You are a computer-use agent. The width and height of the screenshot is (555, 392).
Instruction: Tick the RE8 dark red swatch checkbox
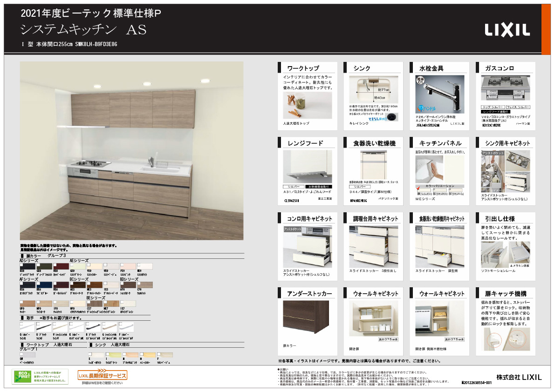[x=55, y=264]
